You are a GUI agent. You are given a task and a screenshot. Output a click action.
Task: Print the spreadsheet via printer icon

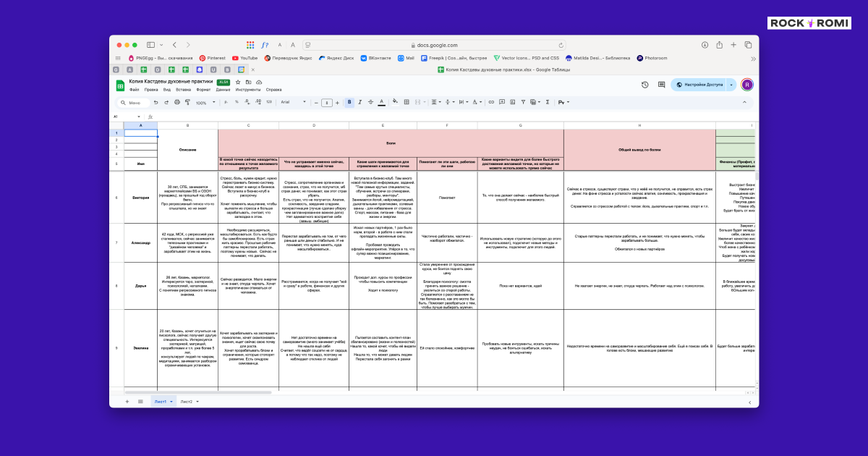coord(176,102)
